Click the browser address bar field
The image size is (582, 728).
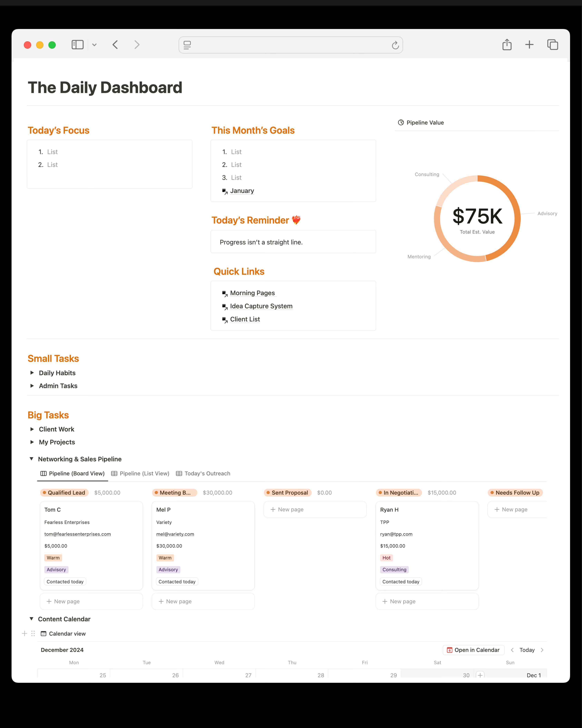tap(291, 45)
